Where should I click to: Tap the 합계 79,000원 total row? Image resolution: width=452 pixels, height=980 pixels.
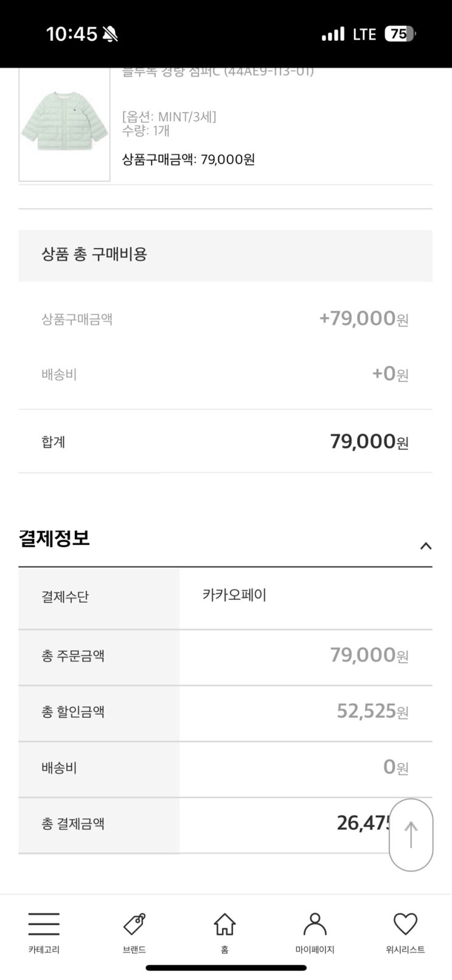(x=225, y=442)
